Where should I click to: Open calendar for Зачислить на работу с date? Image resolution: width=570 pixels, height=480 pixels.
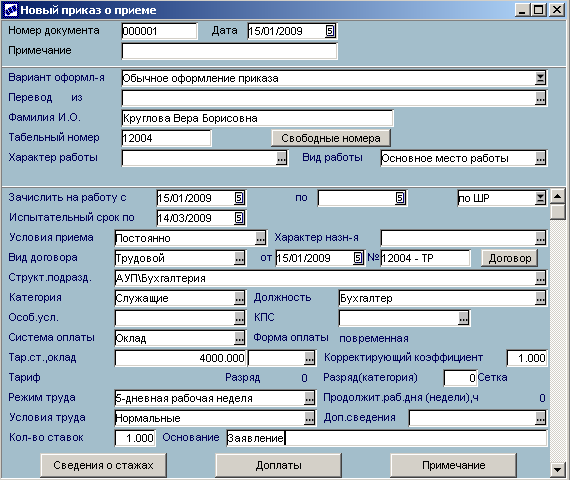(239, 198)
